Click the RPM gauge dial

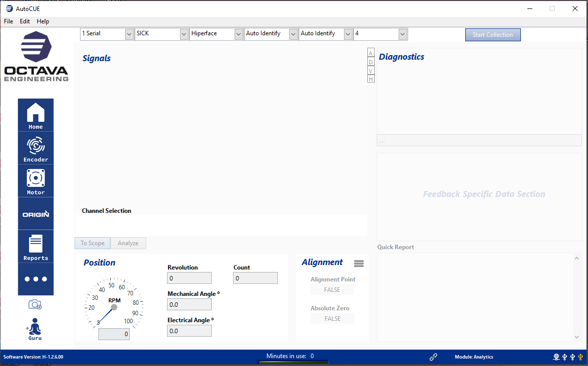(114, 304)
